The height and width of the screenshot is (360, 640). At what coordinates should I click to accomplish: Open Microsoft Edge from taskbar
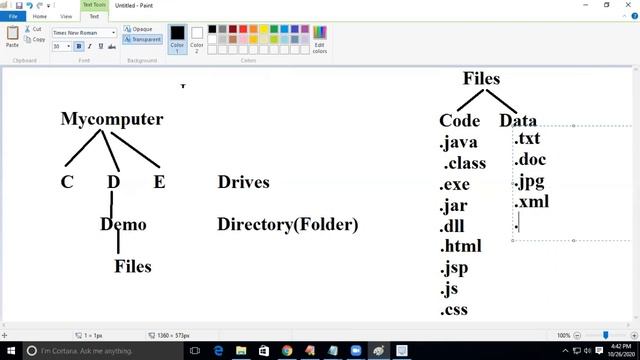pos(218,351)
